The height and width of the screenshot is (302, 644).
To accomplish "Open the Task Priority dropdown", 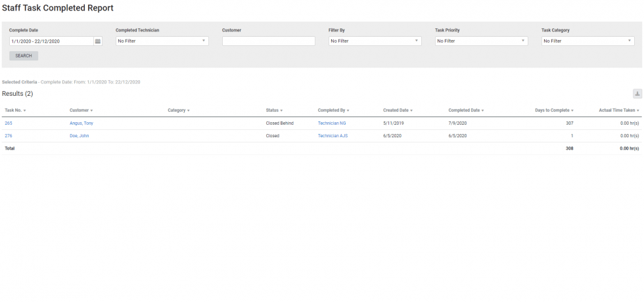I will [x=481, y=41].
